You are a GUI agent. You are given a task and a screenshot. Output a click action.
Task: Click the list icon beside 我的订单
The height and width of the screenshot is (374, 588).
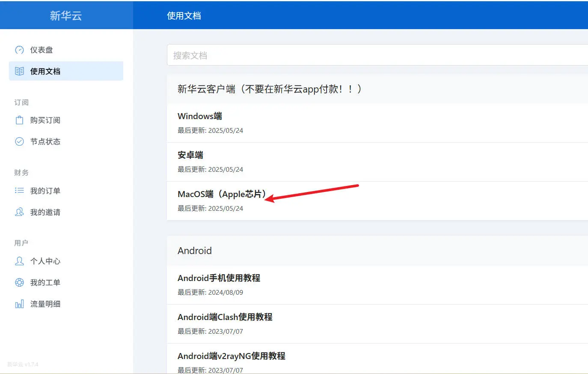point(19,190)
